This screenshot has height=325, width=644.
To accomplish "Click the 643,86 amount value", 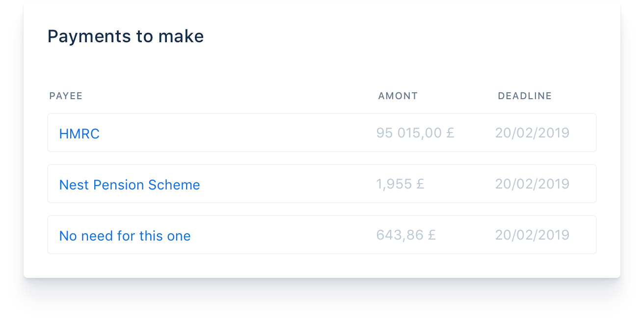I will (x=400, y=235).
